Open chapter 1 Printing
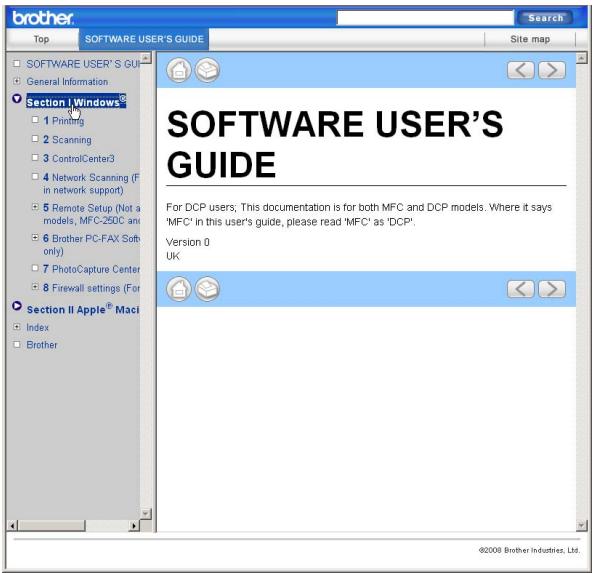Viewport: 596px width, 573px height. click(x=63, y=121)
